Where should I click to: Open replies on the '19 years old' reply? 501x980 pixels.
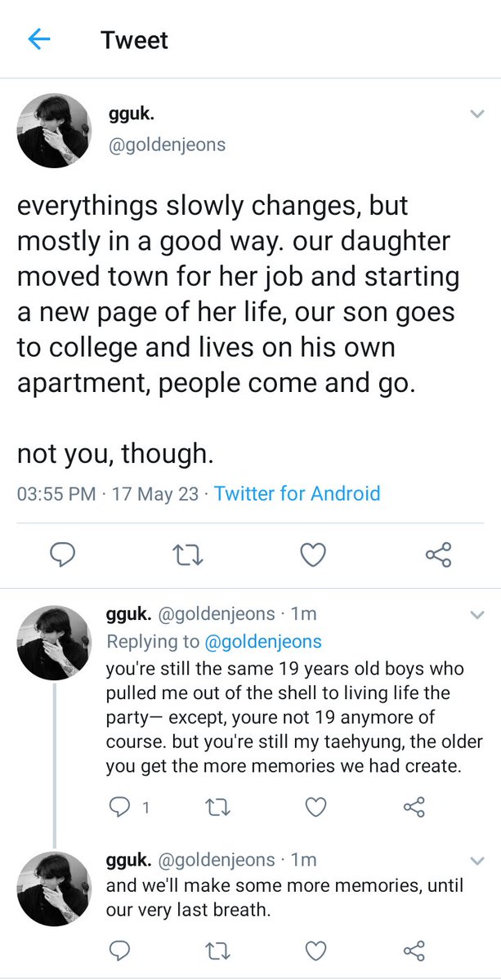coord(120,808)
